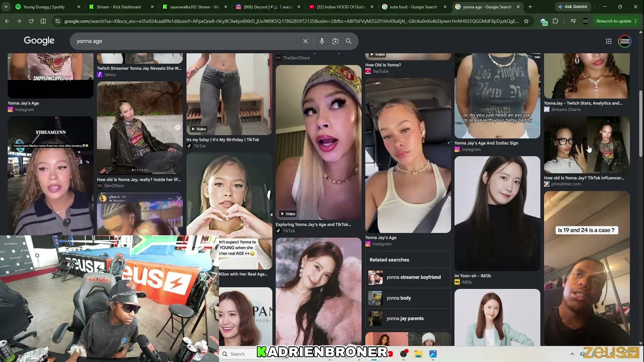Switch to the kota food Google Search tab

click(414, 7)
